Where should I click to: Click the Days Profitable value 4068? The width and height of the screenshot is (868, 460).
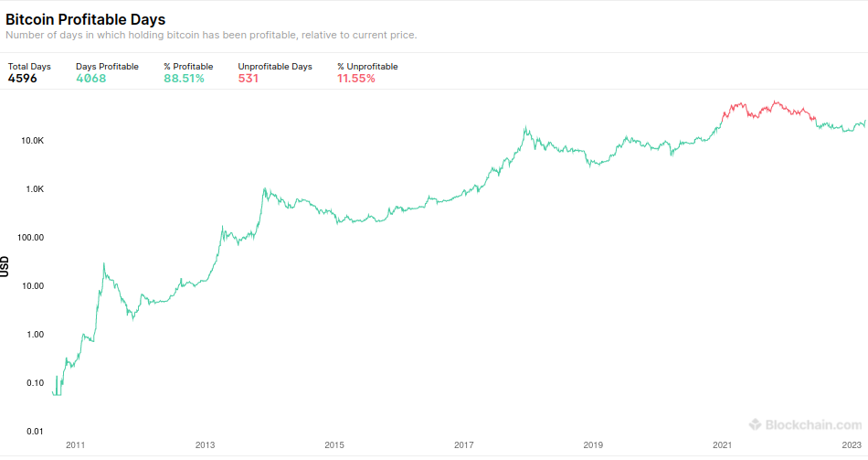pos(91,79)
